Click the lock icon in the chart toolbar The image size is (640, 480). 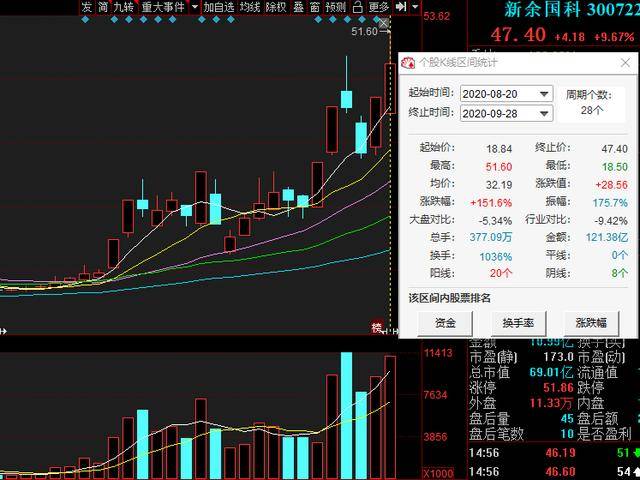tap(358, 7)
